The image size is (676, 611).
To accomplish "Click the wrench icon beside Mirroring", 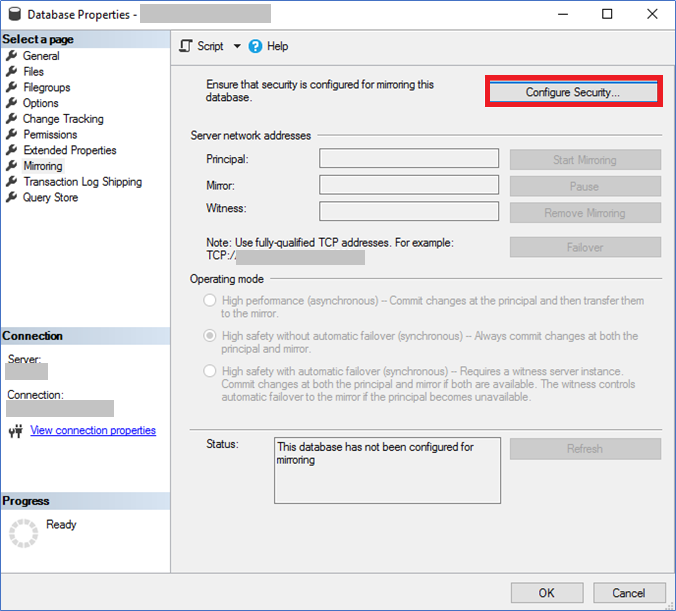I will point(12,166).
